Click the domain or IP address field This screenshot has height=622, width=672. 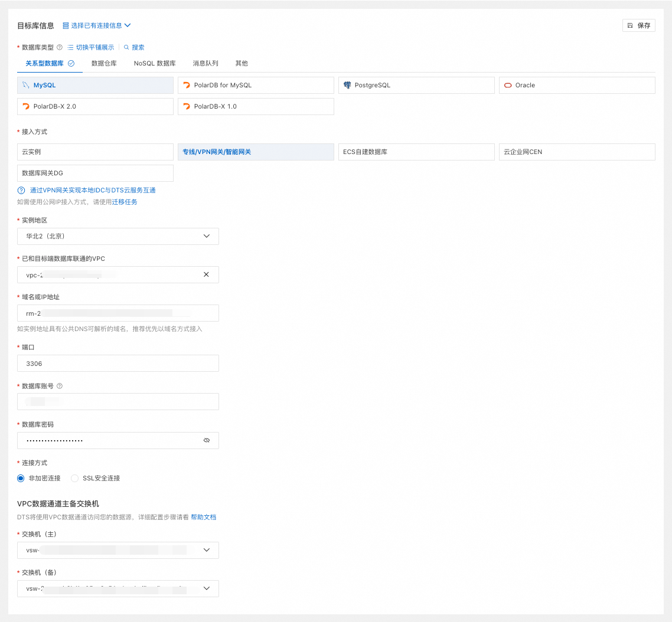pos(118,313)
